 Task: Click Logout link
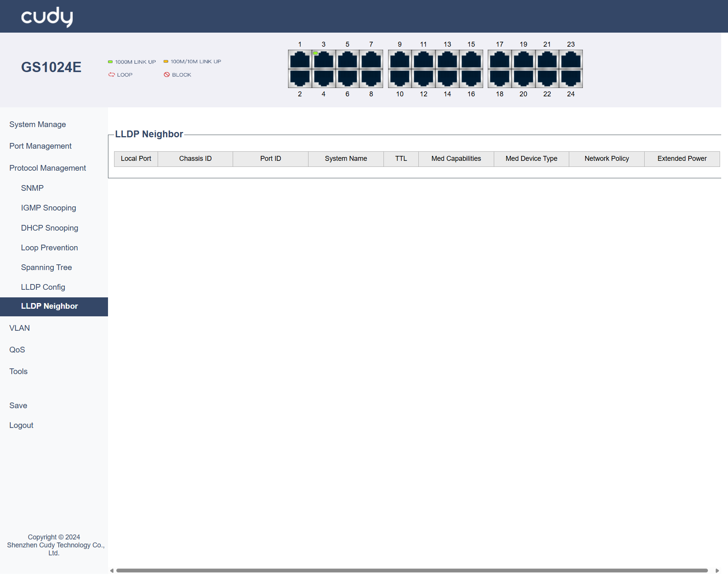tap(21, 425)
